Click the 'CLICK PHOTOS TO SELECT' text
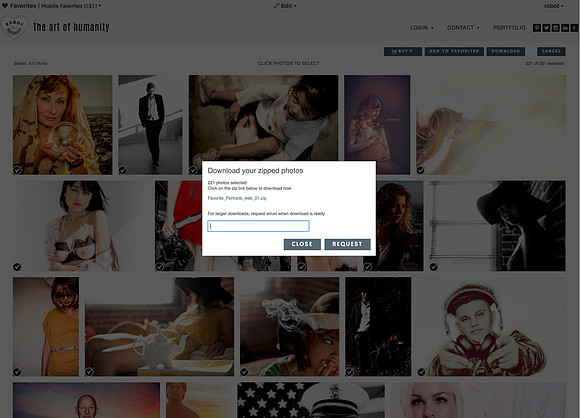 (x=289, y=63)
